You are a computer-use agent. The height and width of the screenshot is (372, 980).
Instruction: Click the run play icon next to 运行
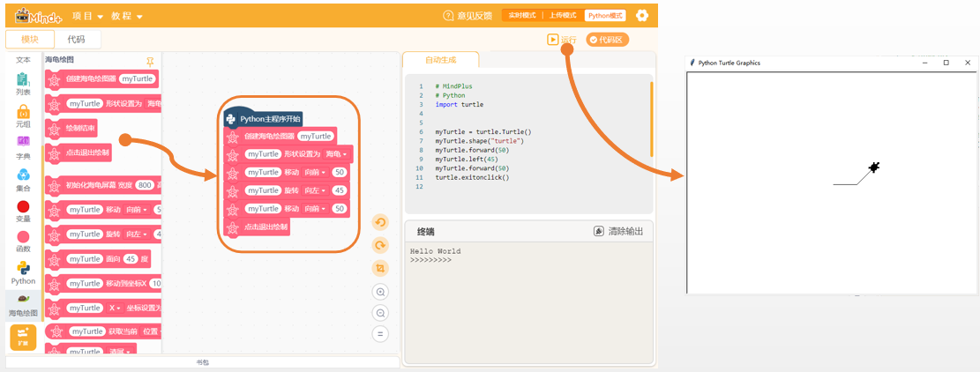552,40
